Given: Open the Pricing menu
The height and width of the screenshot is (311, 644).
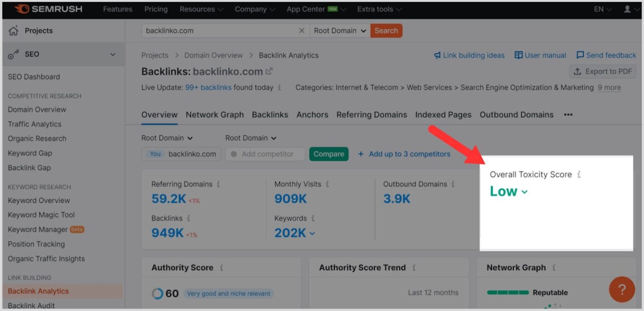Looking at the screenshot, I should click(156, 8).
